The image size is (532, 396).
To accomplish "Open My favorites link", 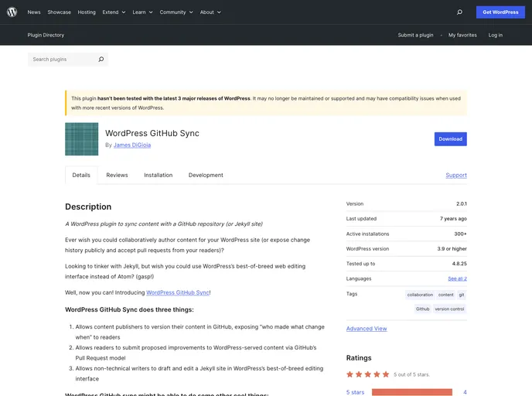I will (462, 35).
